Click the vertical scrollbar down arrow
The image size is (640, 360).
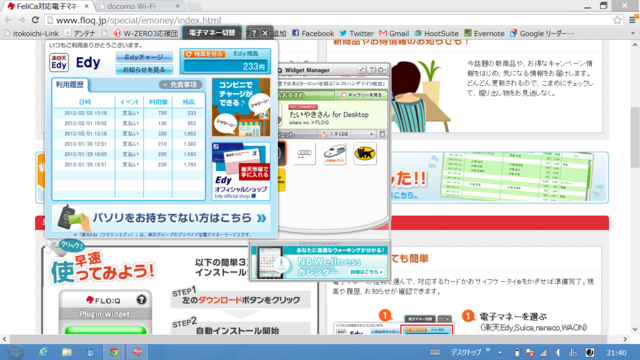pyautogui.click(x=635, y=329)
